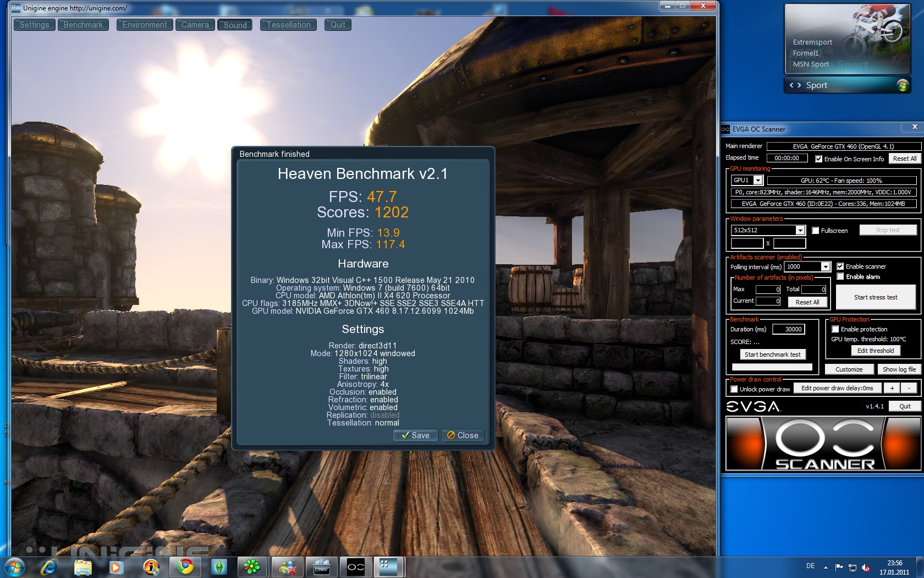Click the plus power draw delay button
The image size is (924, 578).
(892, 388)
